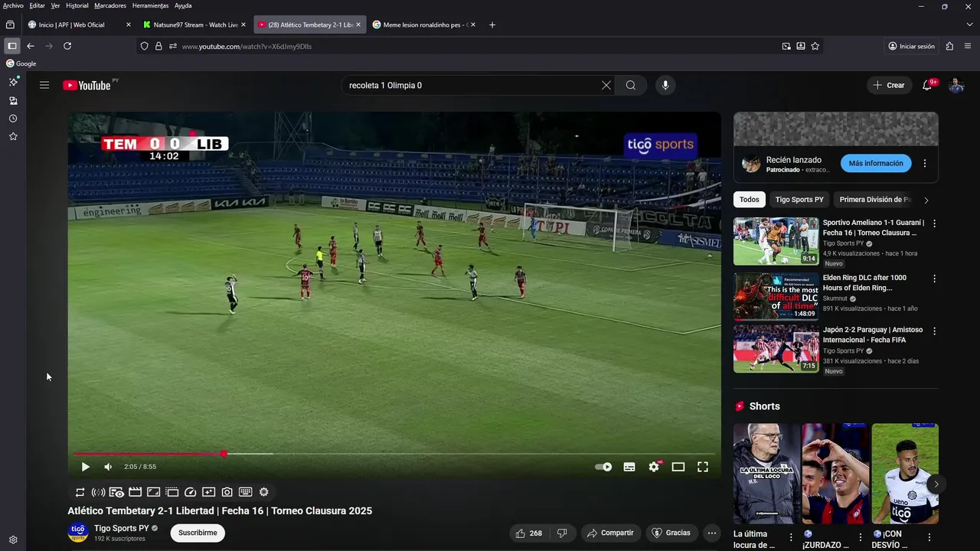Open the enhancer settings gear below the video
Viewport: 980px width, 551px height.
pyautogui.click(x=264, y=492)
